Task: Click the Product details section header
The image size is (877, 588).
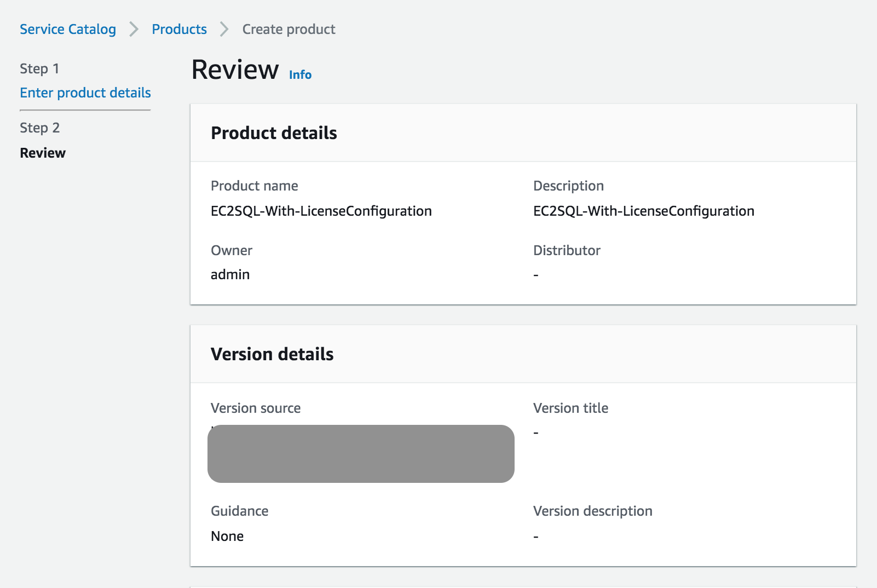Action: click(x=274, y=133)
